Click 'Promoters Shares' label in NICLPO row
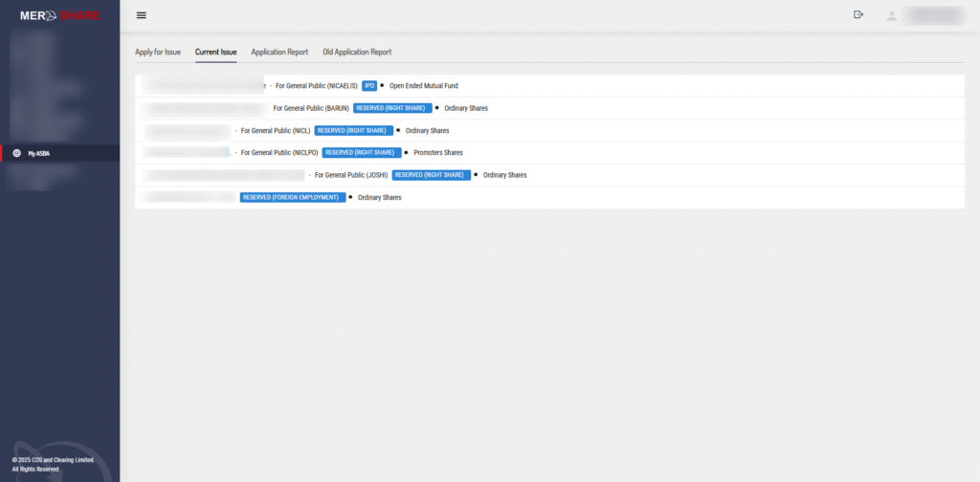The image size is (980, 482). pos(438,152)
